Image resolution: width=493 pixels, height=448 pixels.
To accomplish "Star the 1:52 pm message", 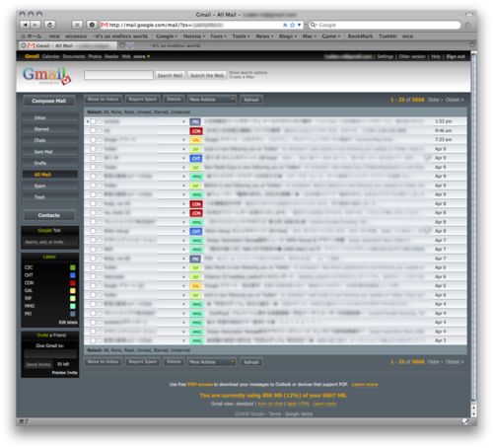I will click(100, 121).
